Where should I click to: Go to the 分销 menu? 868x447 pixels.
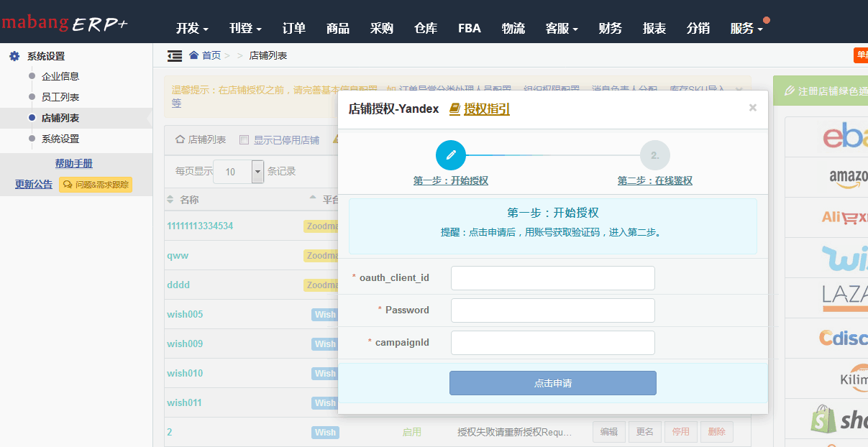tap(698, 29)
